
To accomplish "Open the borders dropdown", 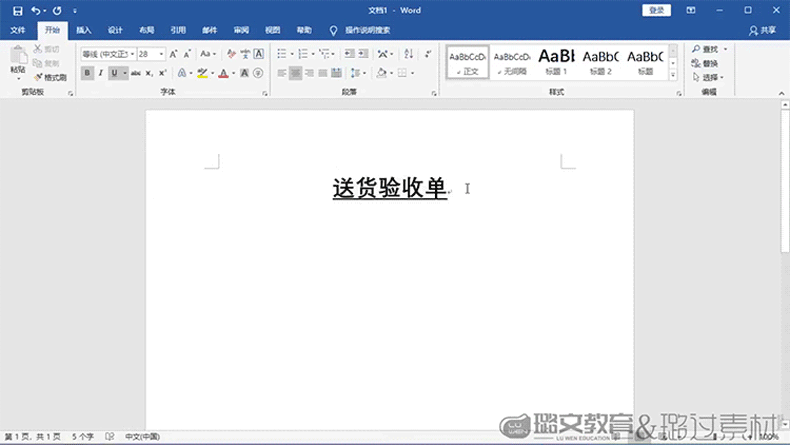I will coord(412,73).
